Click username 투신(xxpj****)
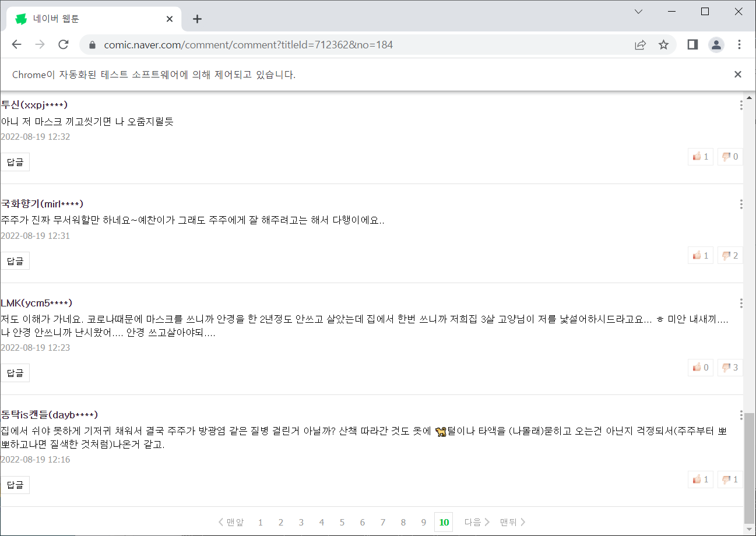 coord(34,105)
